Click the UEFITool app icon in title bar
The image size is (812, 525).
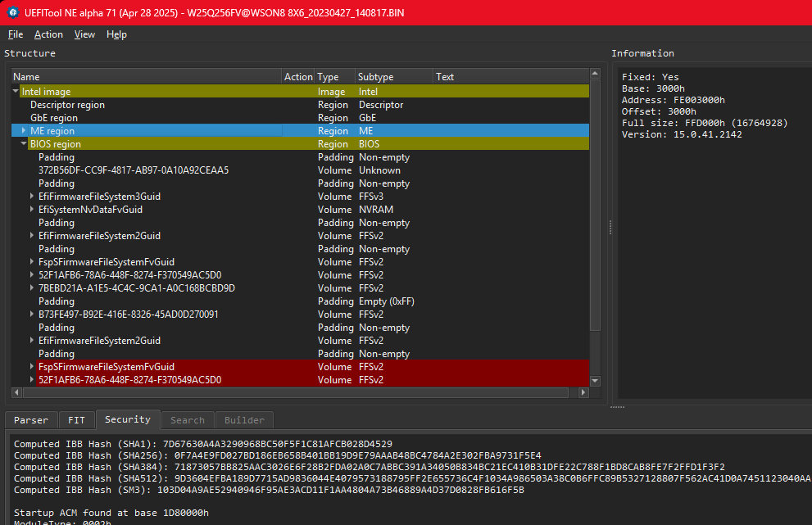tap(13, 12)
